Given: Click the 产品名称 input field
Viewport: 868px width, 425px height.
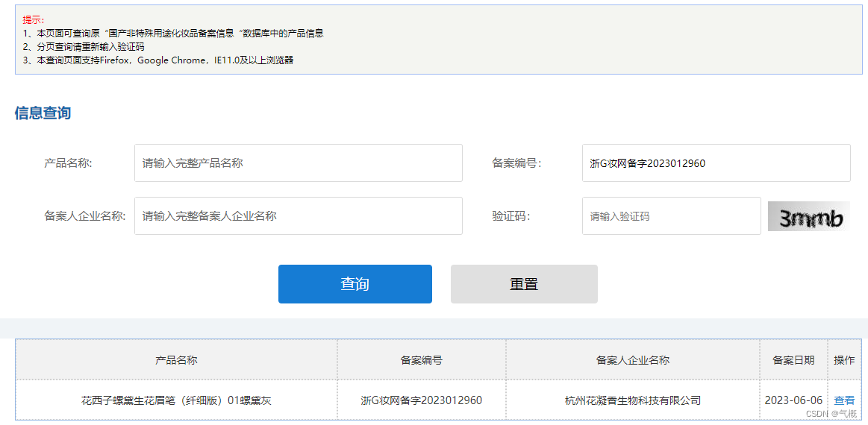Looking at the screenshot, I should point(299,163).
